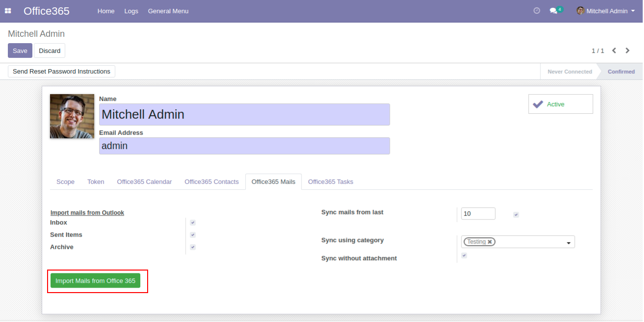Click the Sync mails from last field
Image resolution: width=644 pixels, height=322 pixels.
[x=478, y=214]
